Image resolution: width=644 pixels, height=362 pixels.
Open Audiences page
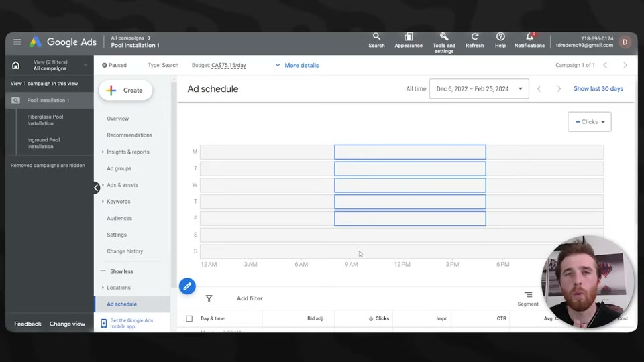pos(119,219)
